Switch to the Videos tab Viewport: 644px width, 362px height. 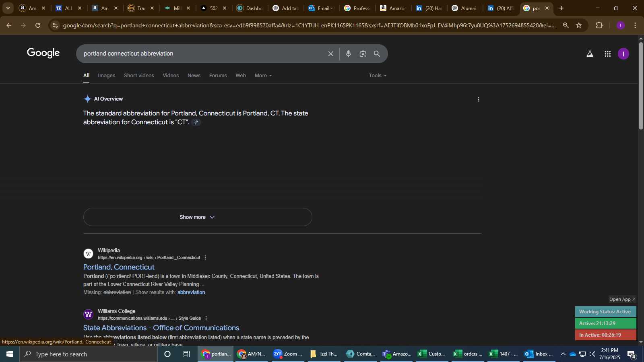(171, 76)
